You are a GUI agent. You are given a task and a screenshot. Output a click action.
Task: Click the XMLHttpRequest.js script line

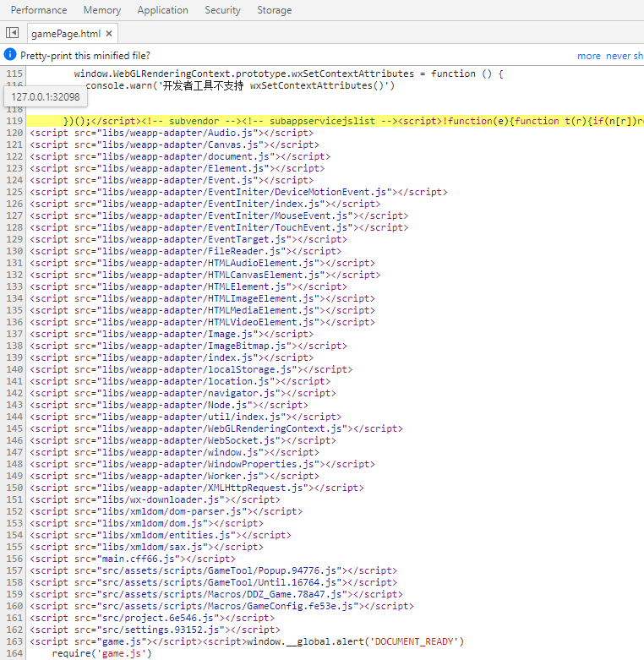[x=197, y=488]
